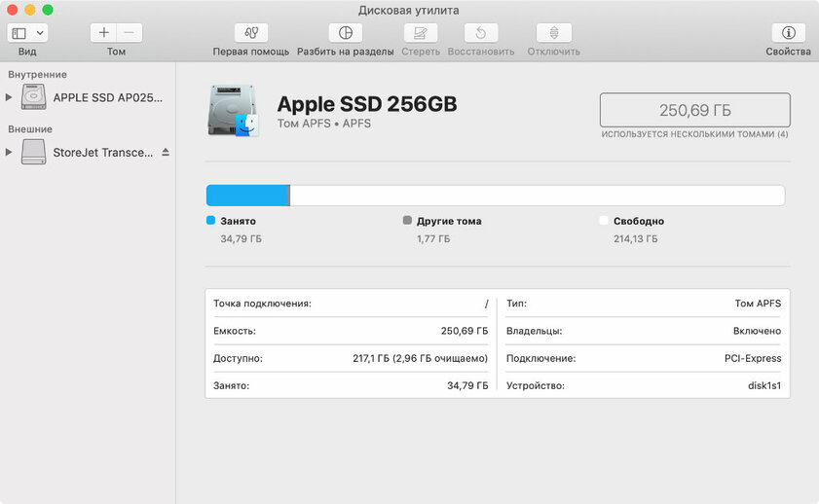Viewport: 819px width, 504px height.
Task: Click the green zoom window button
Action: [x=48, y=10]
